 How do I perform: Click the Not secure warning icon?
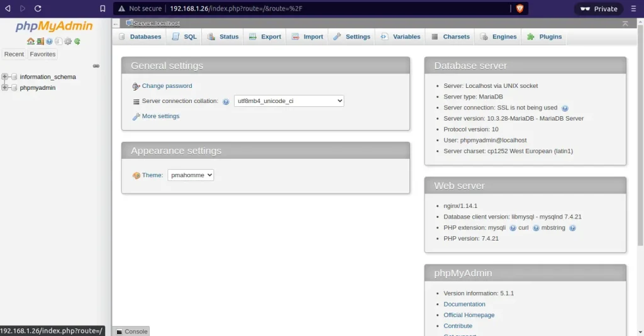coord(121,9)
